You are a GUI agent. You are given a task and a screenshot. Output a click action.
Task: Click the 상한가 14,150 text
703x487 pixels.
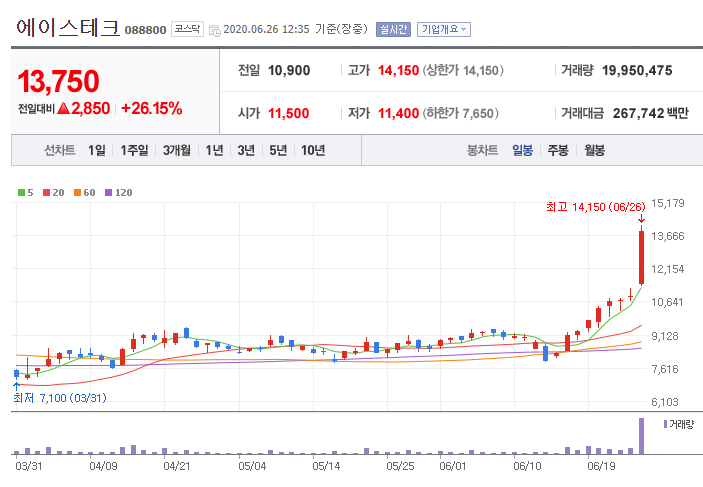[463, 70]
